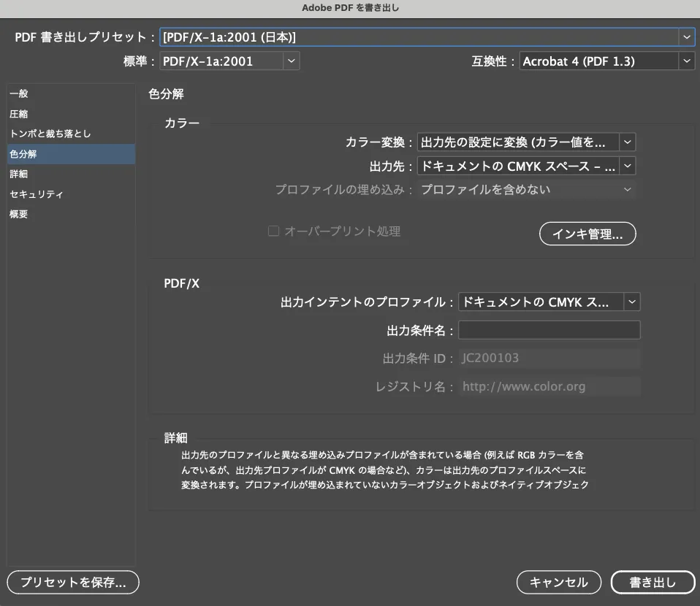The image size is (700, 606).
Task: Select the 色分解 panel in sidebar
Action: point(22,154)
